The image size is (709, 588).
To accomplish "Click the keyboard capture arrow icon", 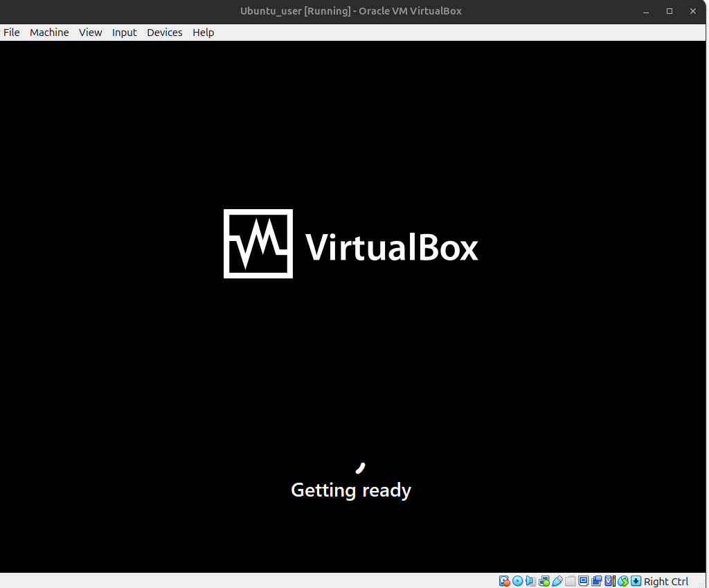I will point(636,581).
